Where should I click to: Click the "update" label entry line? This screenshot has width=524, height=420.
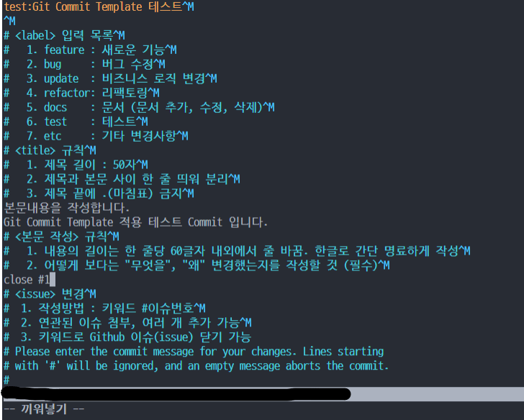pyautogui.click(x=110, y=78)
